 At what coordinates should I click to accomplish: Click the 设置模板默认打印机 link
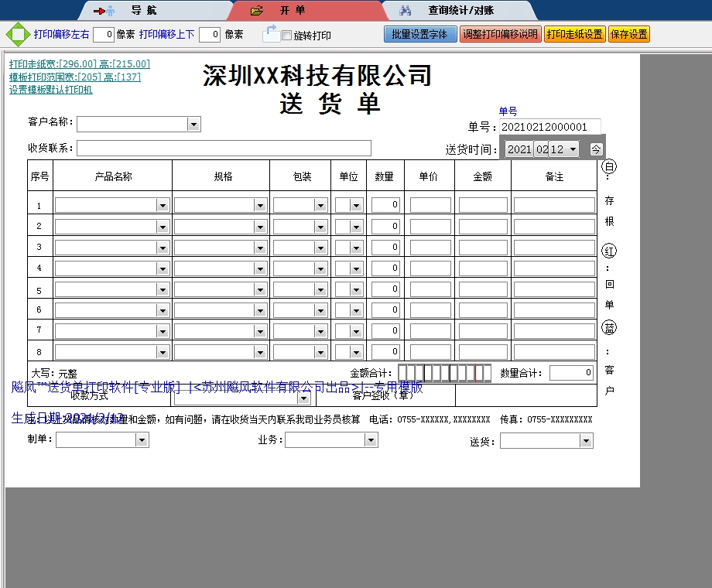[x=51, y=90]
